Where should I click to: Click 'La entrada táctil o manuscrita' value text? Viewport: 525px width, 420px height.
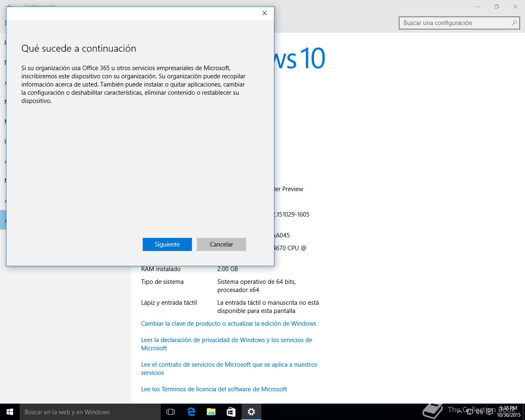[268, 307]
